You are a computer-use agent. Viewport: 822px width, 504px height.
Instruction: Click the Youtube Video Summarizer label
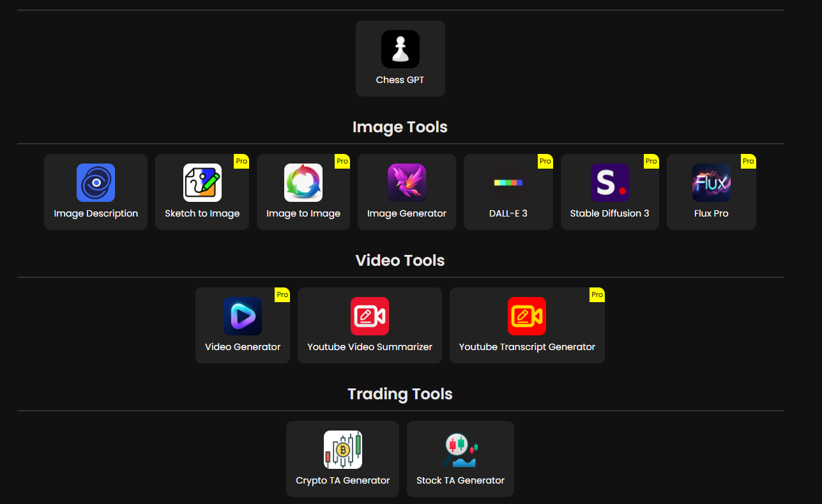370,347
